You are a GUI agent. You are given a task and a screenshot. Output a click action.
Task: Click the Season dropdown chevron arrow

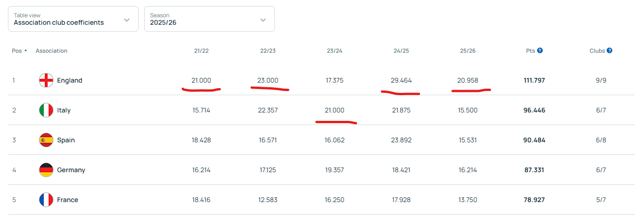(263, 20)
